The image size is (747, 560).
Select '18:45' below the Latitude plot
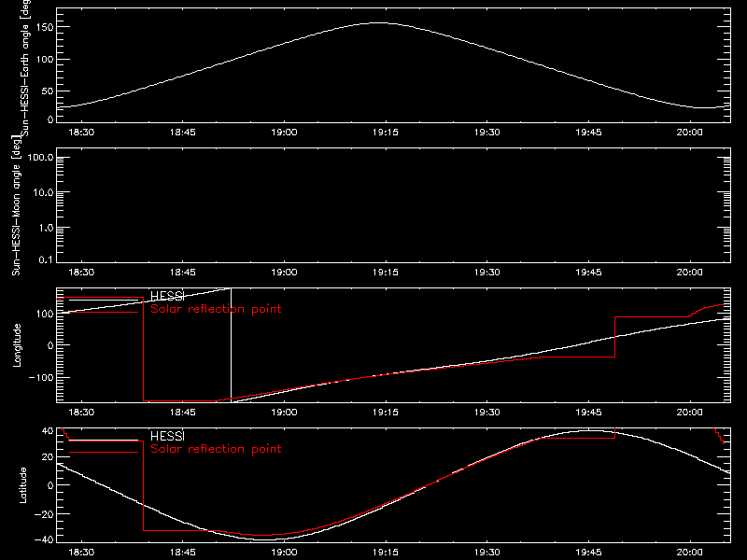(183, 553)
